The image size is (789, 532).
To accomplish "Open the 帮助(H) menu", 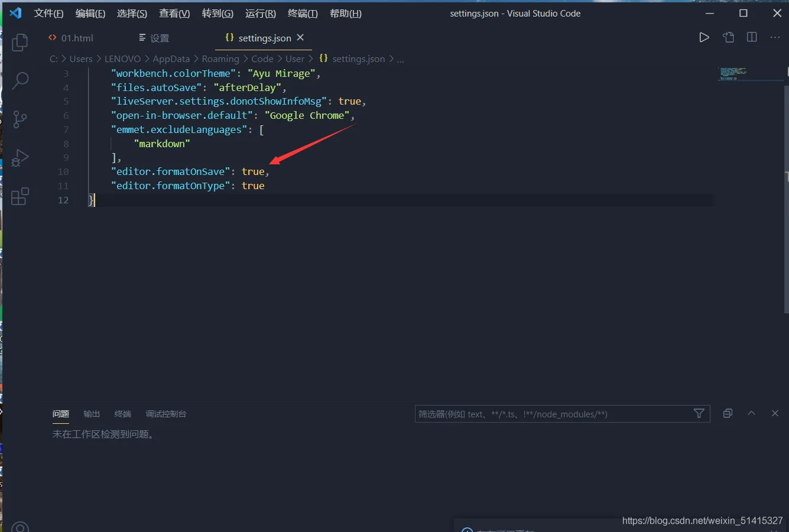I will click(x=346, y=14).
